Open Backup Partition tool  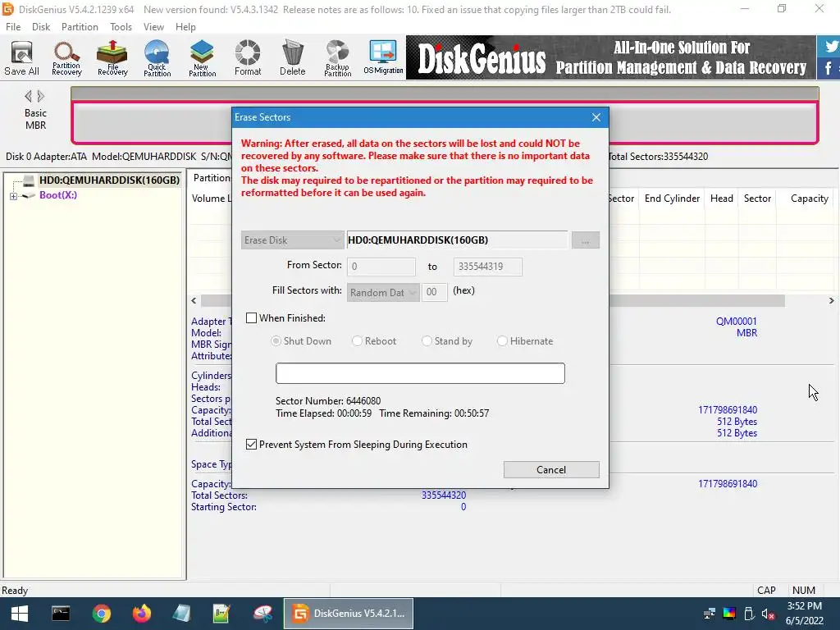tap(337, 58)
